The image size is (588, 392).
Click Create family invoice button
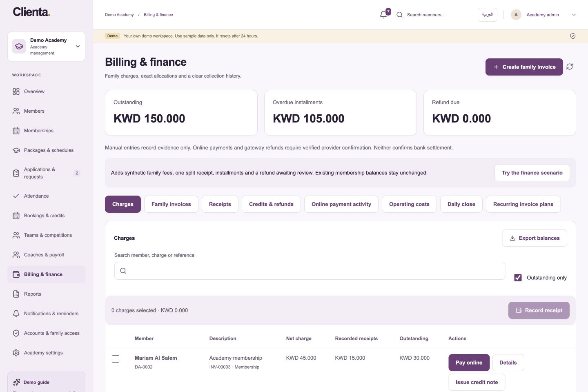(524, 67)
